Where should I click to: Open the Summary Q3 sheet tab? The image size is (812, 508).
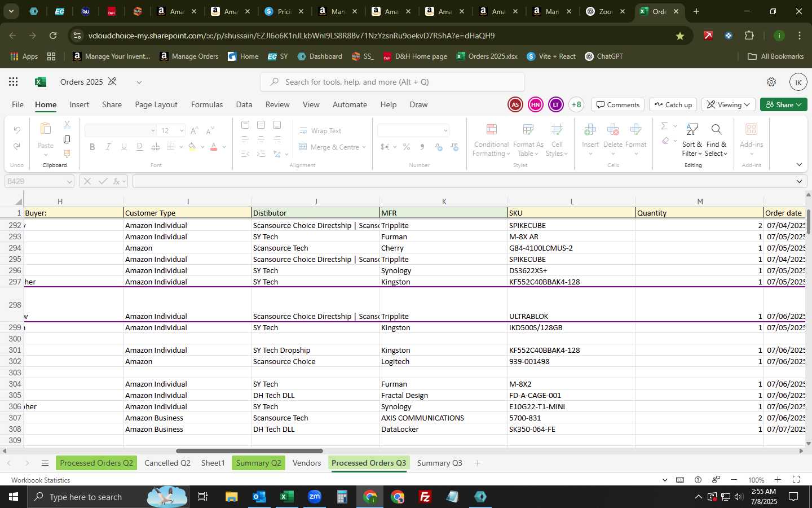click(x=439, y=463)
